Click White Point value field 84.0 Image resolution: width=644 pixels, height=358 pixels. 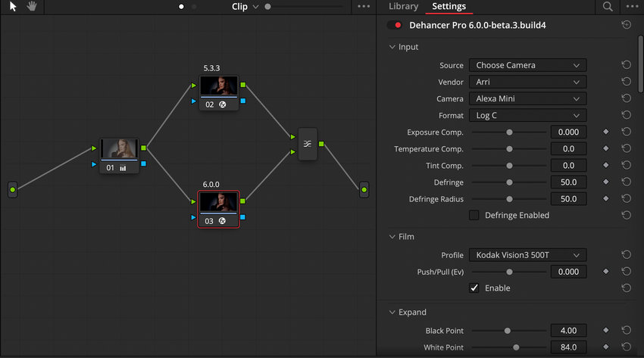pyautogui.click(x=568, y=347)
